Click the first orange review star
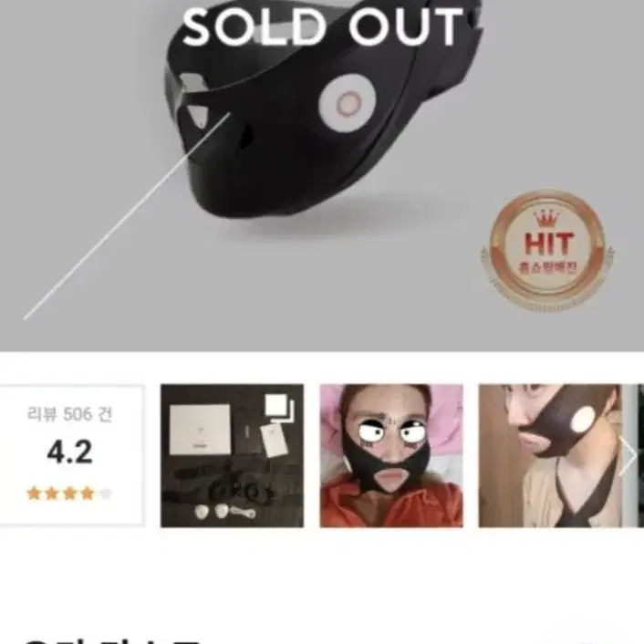This screenshot has height=644, width=644. point(33,493)
